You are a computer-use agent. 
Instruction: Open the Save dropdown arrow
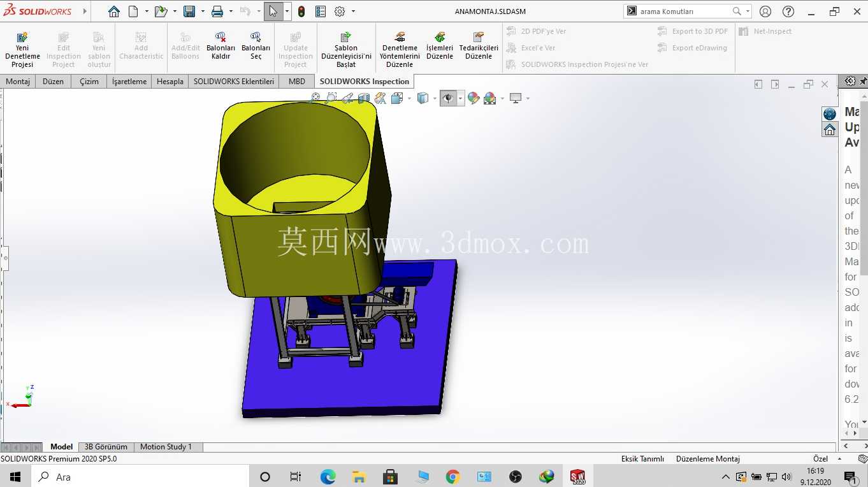click(x=203, y=11)
